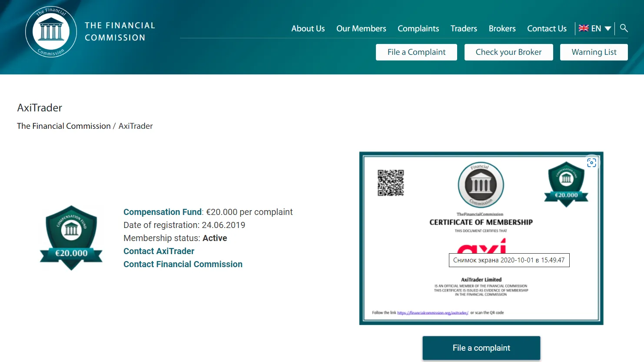Click the image search lens icon on certificate
The width and height of the screenshot is (644, 362).
(x=591, y=163)
